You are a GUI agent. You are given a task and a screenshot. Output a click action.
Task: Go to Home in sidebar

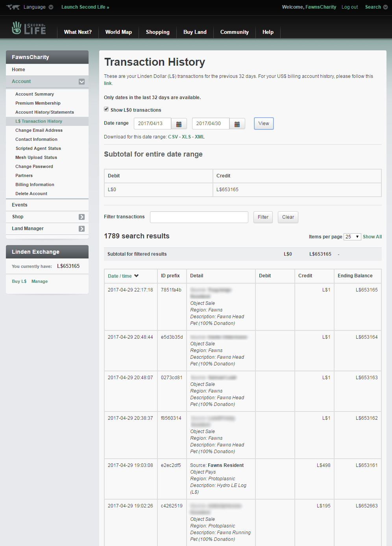point(18,70)
